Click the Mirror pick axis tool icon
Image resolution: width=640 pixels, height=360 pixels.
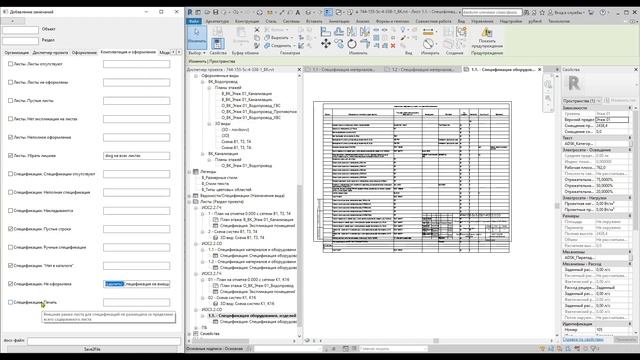pos(352,31)
